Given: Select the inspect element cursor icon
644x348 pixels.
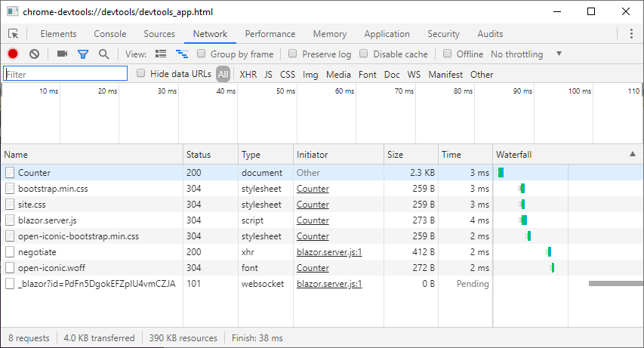Looking at the screenshot, I should pos(14,34).
